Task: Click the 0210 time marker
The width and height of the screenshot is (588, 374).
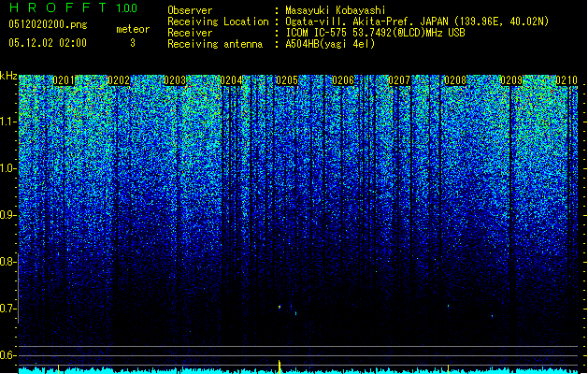Action: [x=566, y=80]
